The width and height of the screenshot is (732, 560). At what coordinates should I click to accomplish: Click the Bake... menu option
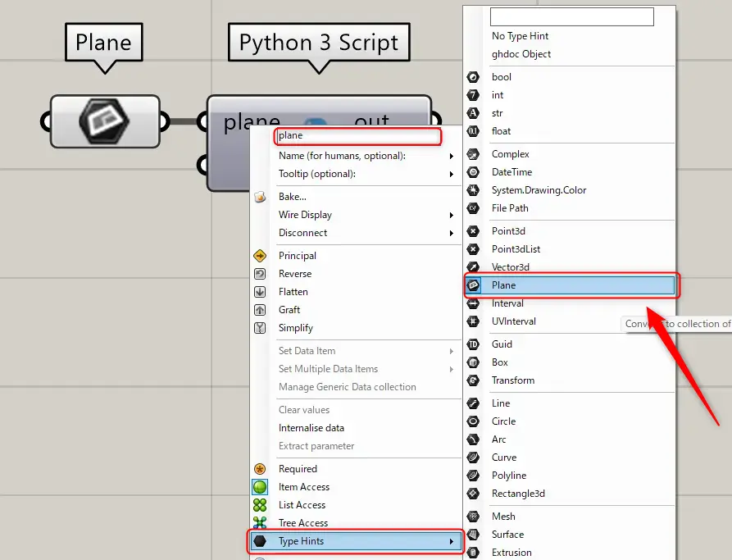(292, 197)
